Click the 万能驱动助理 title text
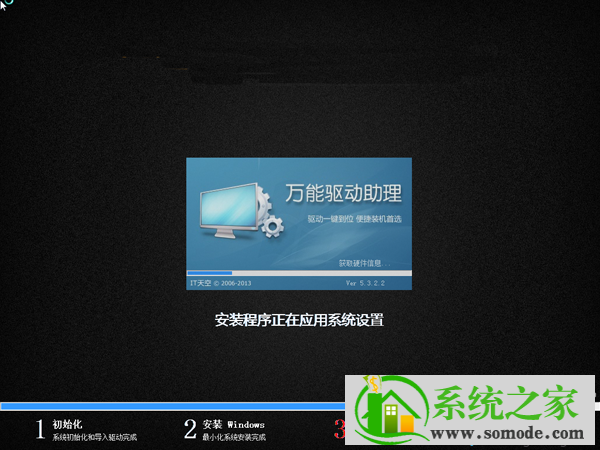The width and height of the screenshot is (600, 450). (x=343, y=193)
